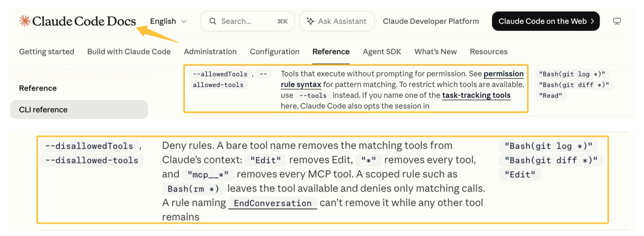
Task: Open the Getting started tab
Action: (47, 52)
